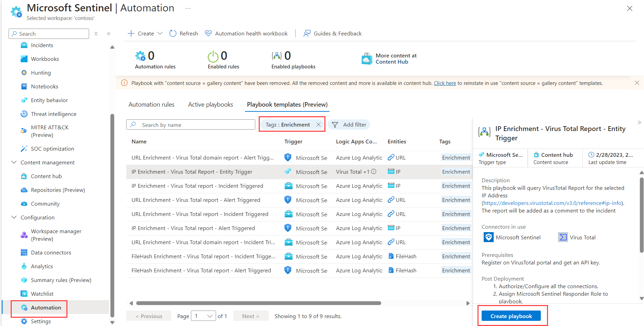Switch to the Active playbooks tab
Viewport: 644px width, 326px height.
click(x=210, y=104)
